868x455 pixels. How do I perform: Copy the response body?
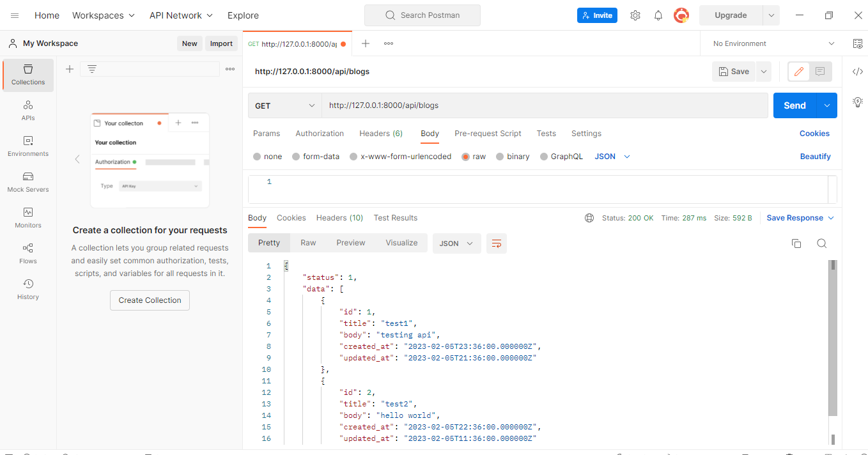(x=796, y=243)
